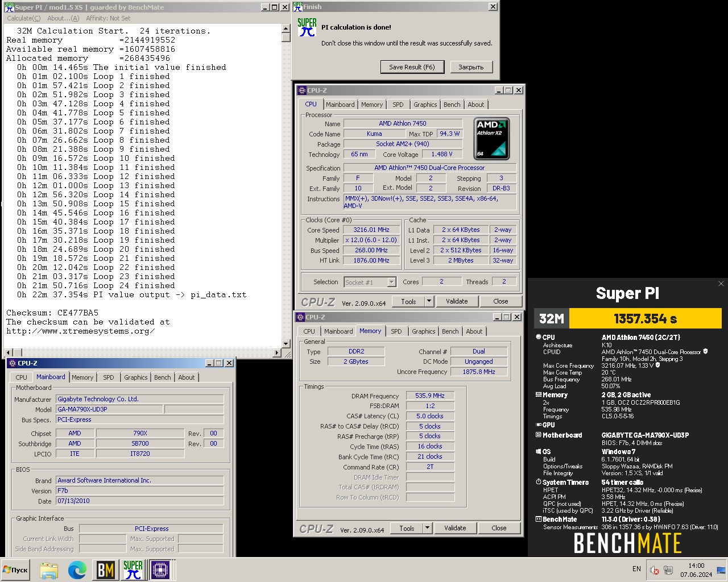Expand Tools dropdown arrow in Memory CPU-Z
Viewport: 728px width, 582px height.
click(428, 528)
